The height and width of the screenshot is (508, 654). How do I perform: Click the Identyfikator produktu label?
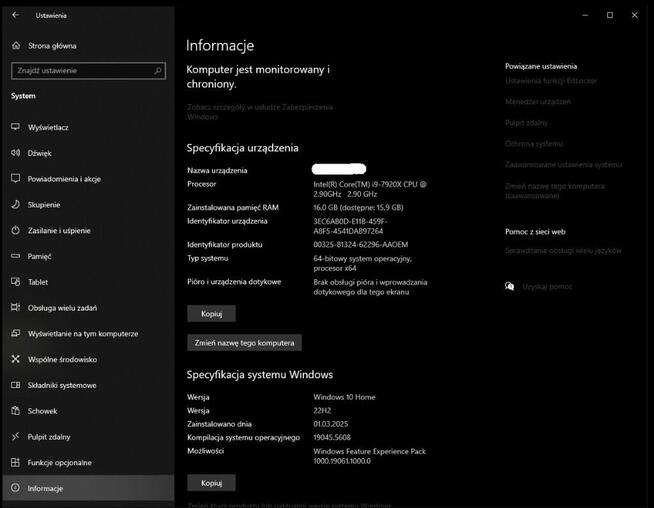[x=224, y=244]
